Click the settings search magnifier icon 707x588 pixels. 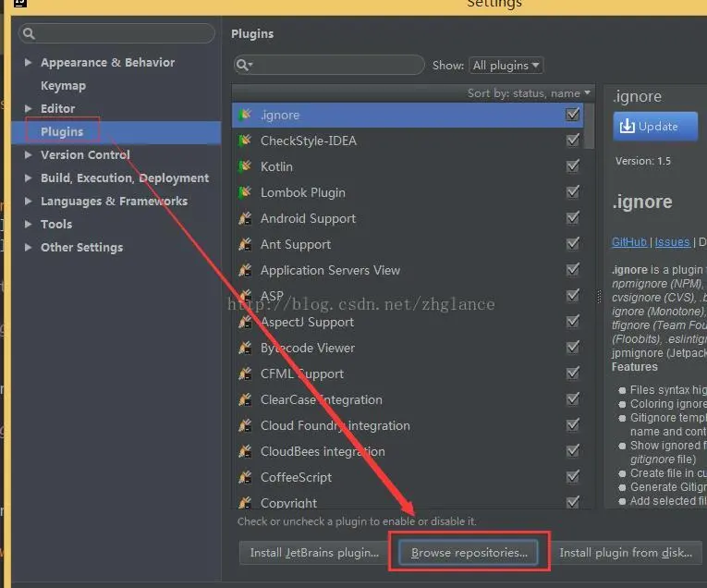click(29, 33)
